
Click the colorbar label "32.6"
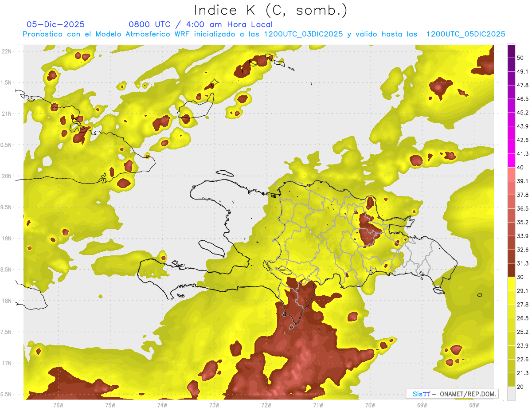(523, 250)
